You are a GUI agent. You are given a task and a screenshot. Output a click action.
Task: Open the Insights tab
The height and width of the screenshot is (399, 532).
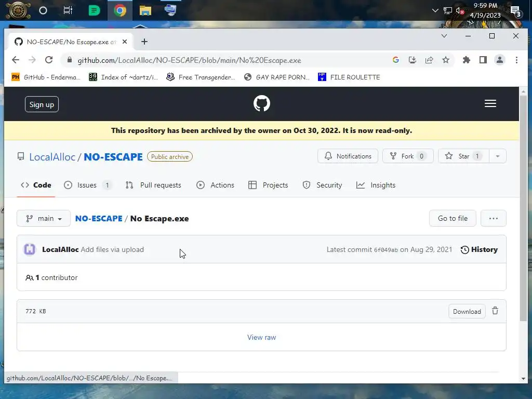376,185
